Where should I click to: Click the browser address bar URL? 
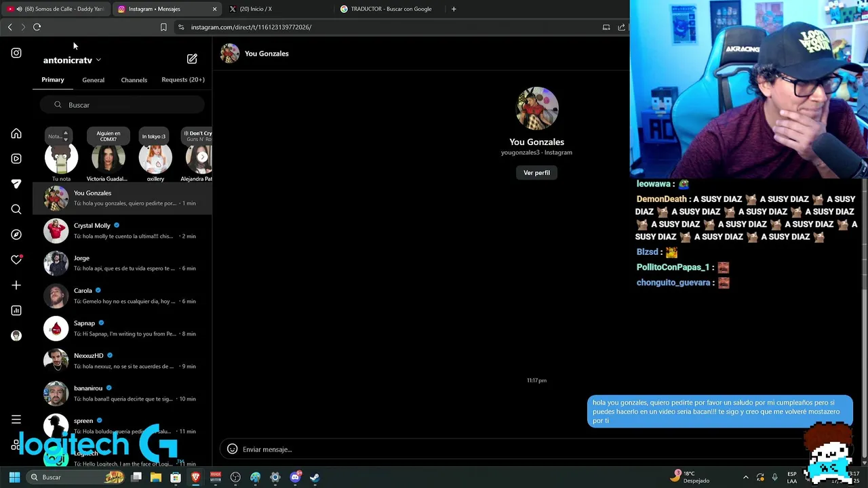coord(251,27)
